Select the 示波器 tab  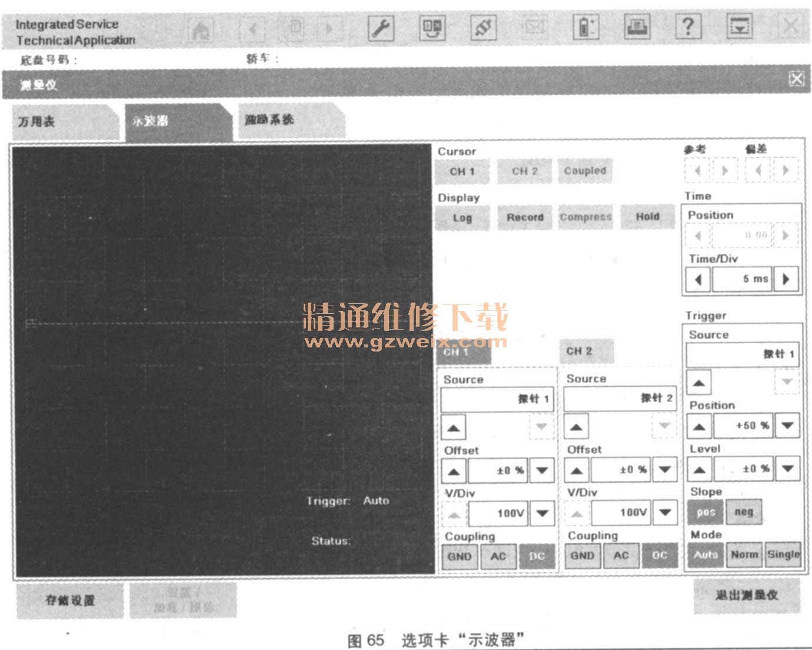pyautogui.click(x=178, y=122)
